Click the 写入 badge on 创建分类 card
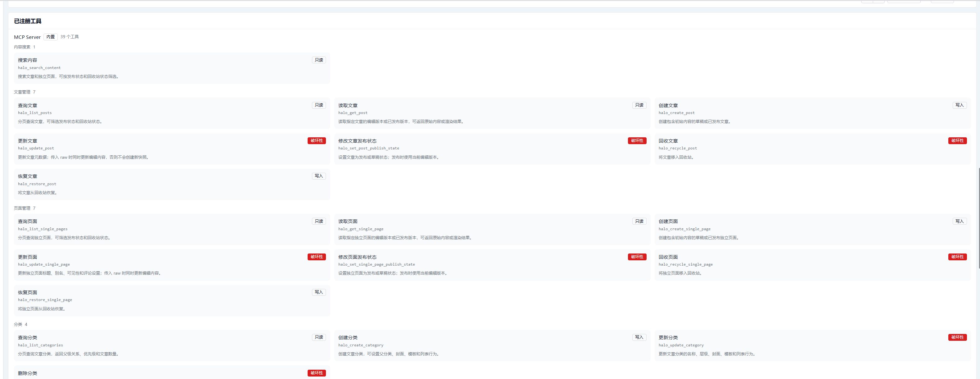 [639, 337]
